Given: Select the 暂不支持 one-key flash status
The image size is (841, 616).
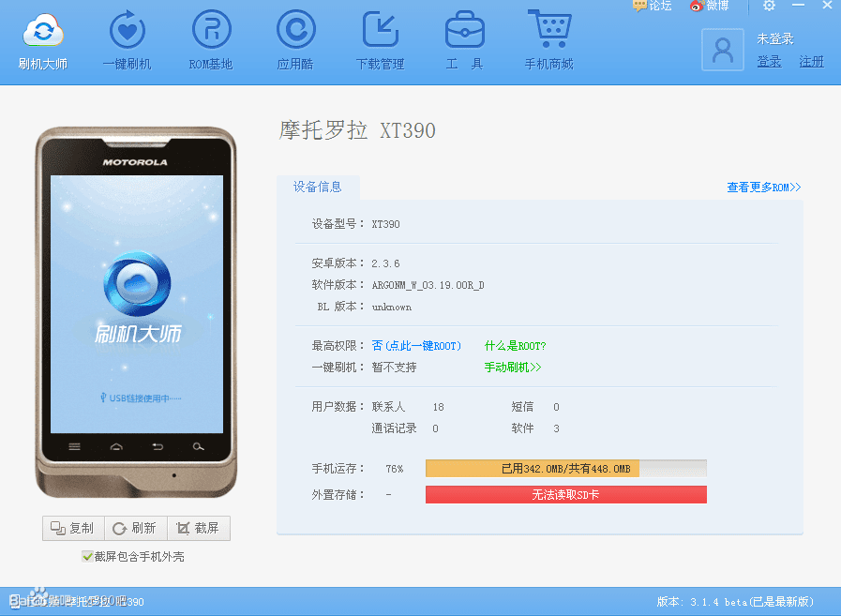Looking at the screenshot, I should click(394, 368).
